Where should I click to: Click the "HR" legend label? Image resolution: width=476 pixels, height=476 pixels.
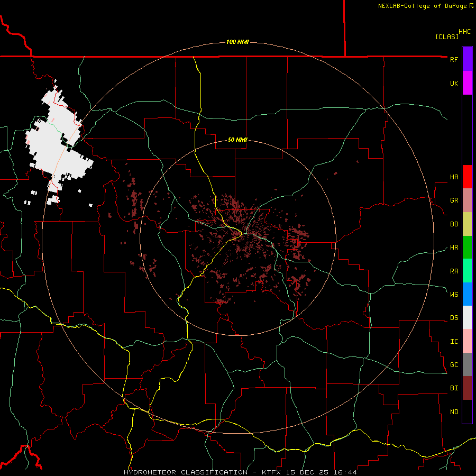(454, 248)
